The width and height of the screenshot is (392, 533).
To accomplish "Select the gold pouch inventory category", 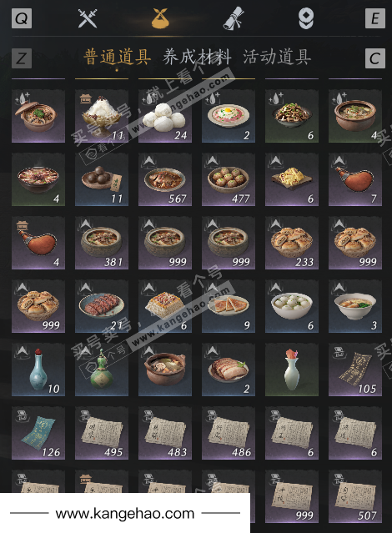I will [160, 18].
